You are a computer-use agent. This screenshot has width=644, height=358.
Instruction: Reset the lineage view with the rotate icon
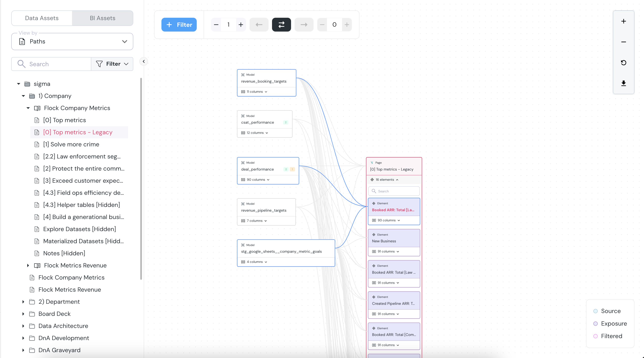(x=623, y=63)
